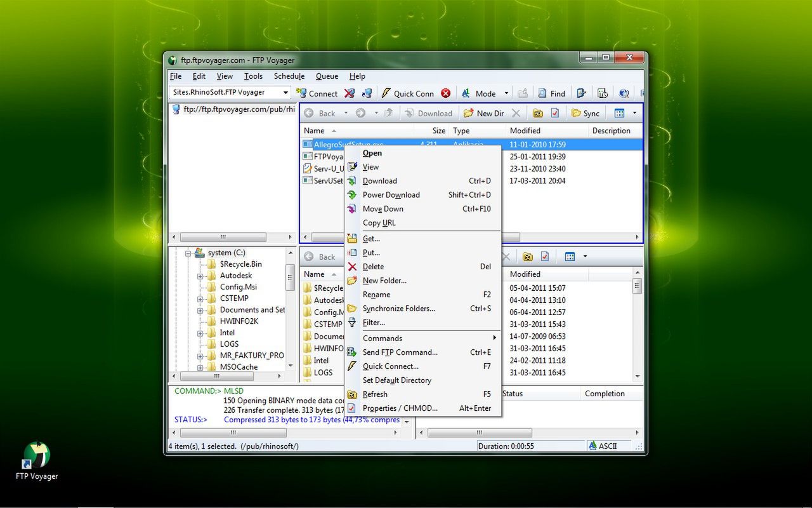Image resolution: width=812 pixels, height=508 pixels.
Task: Click the FTP Voyager desktop shortcut
Action: 37,460
